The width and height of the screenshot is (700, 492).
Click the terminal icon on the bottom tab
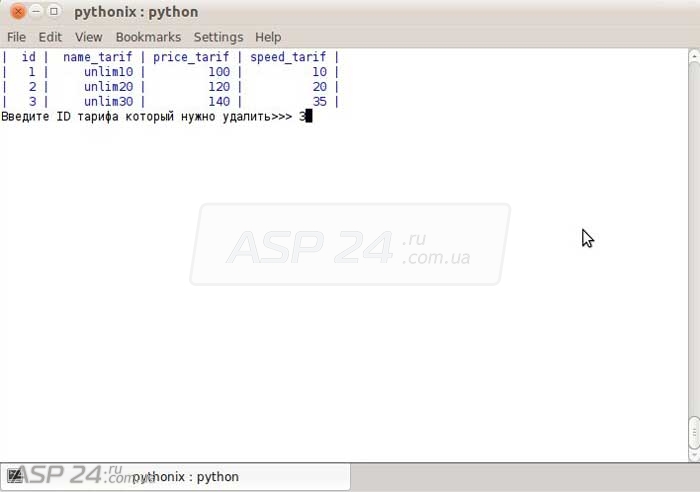pyautogui.click(x=14, y=476)
